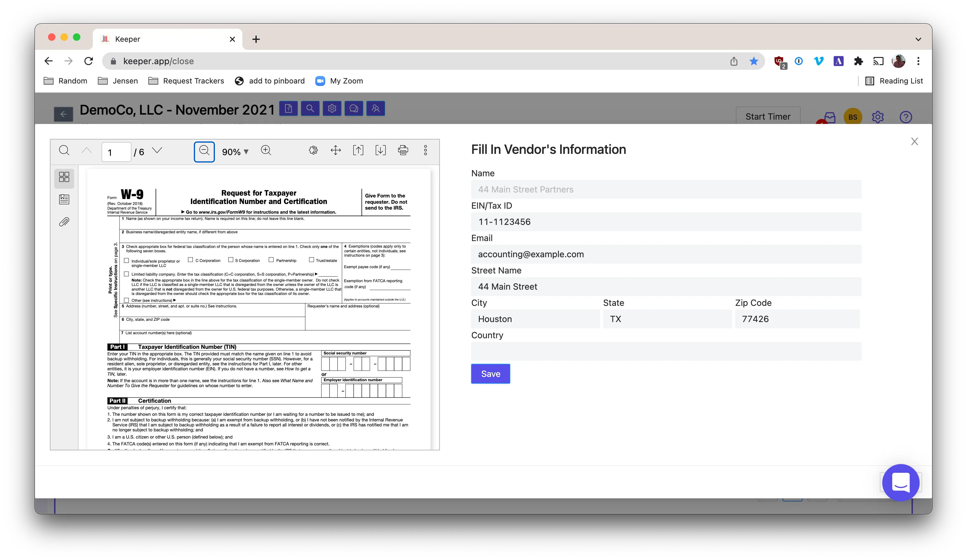Screen dimensions: 967x560
Task: Show bookmarks sidebar panel
Action: click(x=64, y=199)
